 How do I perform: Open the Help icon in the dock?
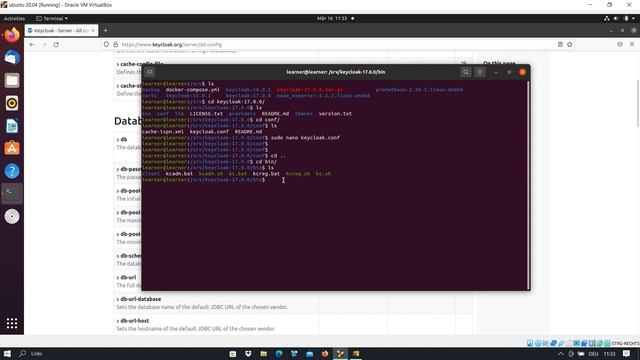(12, 171)
